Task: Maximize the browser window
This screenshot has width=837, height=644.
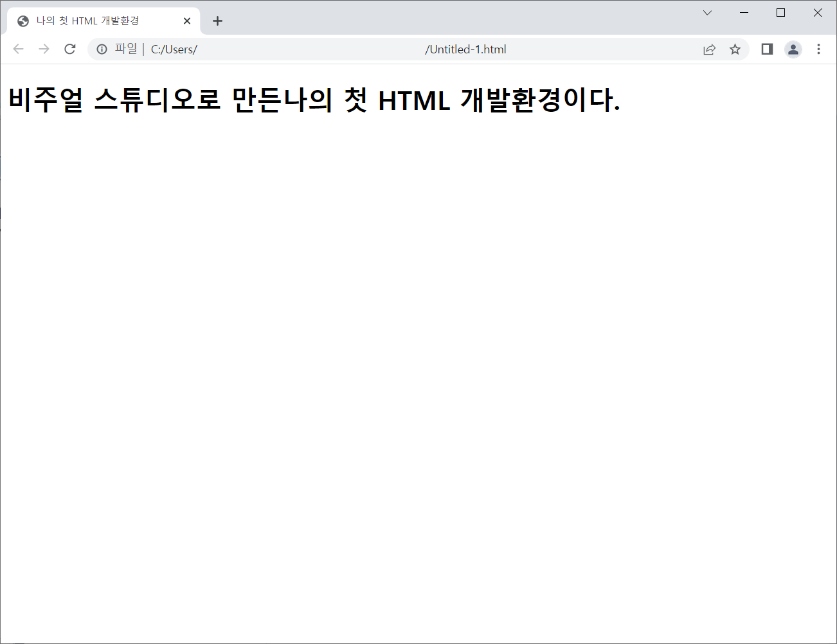Action: pos(780,13)
